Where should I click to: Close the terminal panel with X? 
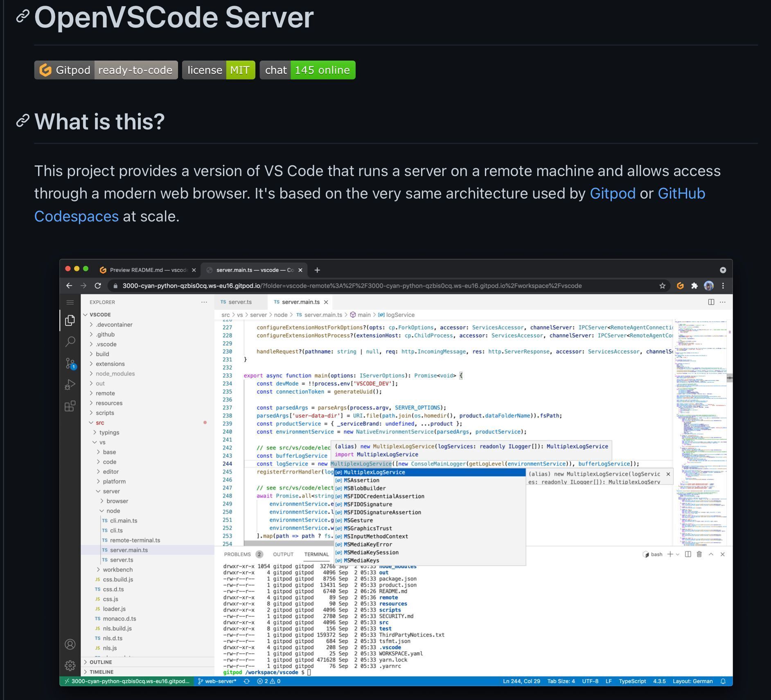[723, 554]
